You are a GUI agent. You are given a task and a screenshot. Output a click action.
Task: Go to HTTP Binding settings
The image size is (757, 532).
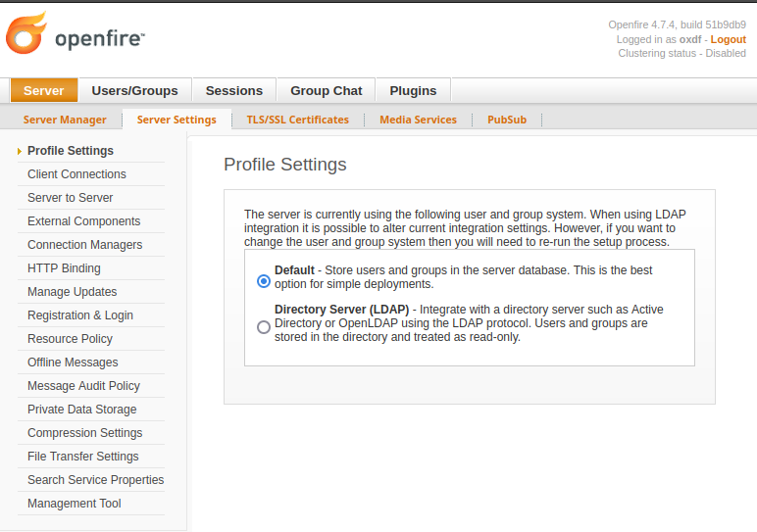64,268
